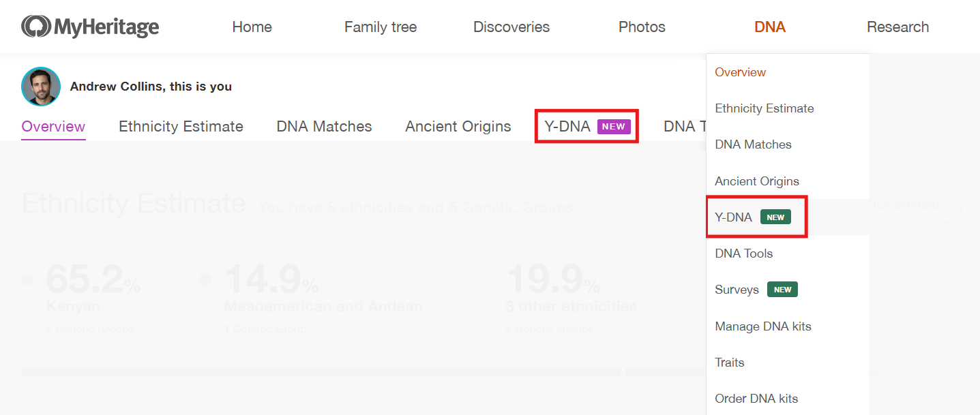
Task: Click Order DNA kits in dropdown
Action: coord(756,399)
